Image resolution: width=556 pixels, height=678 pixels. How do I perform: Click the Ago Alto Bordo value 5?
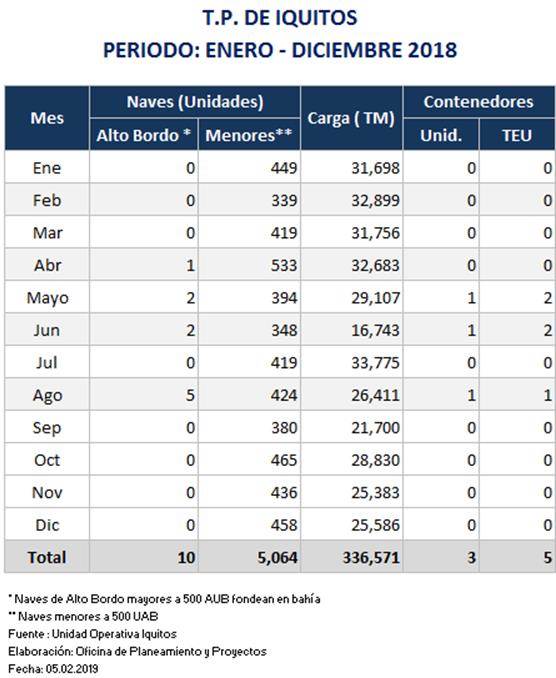pos(190,395)
